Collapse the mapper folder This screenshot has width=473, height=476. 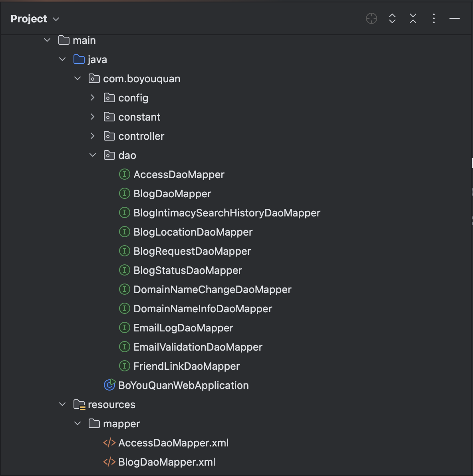78,423
